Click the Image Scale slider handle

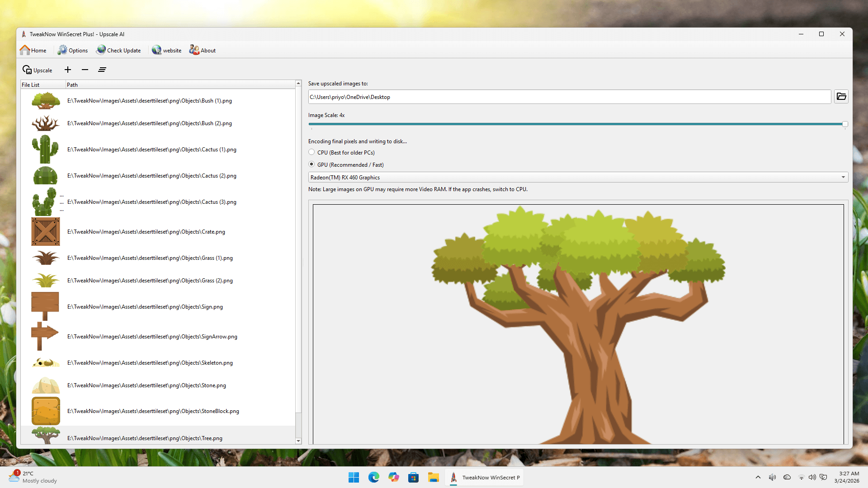844,124
